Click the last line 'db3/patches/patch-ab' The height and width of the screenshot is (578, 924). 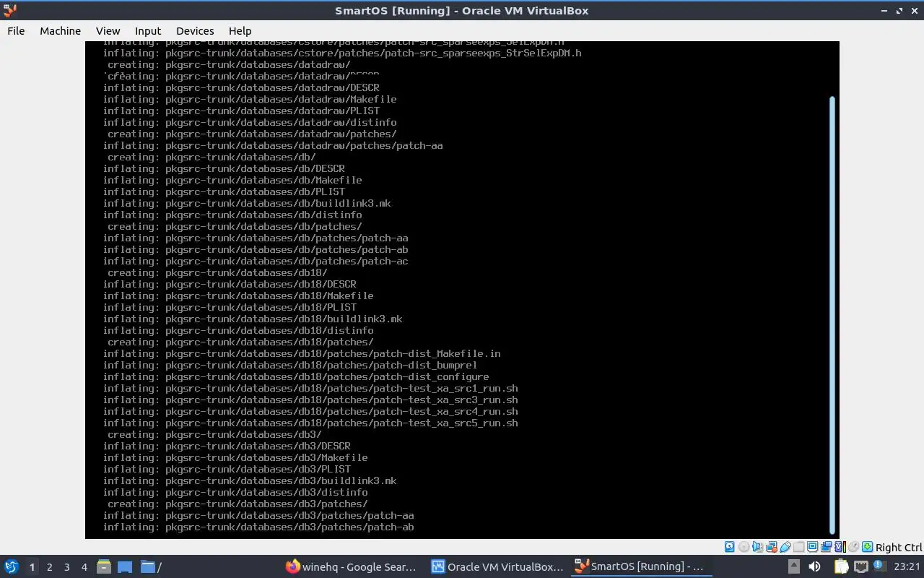[x=258, y=527]
